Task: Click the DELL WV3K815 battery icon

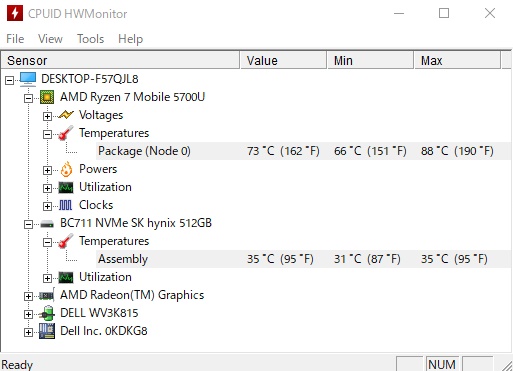Action: pyautogui.click(x=47, y=313)
